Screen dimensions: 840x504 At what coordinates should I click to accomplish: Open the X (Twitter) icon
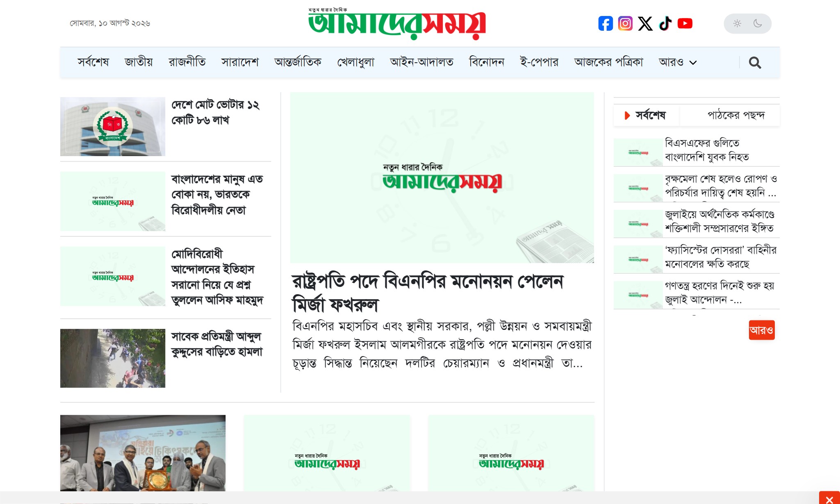pos(645,23)
